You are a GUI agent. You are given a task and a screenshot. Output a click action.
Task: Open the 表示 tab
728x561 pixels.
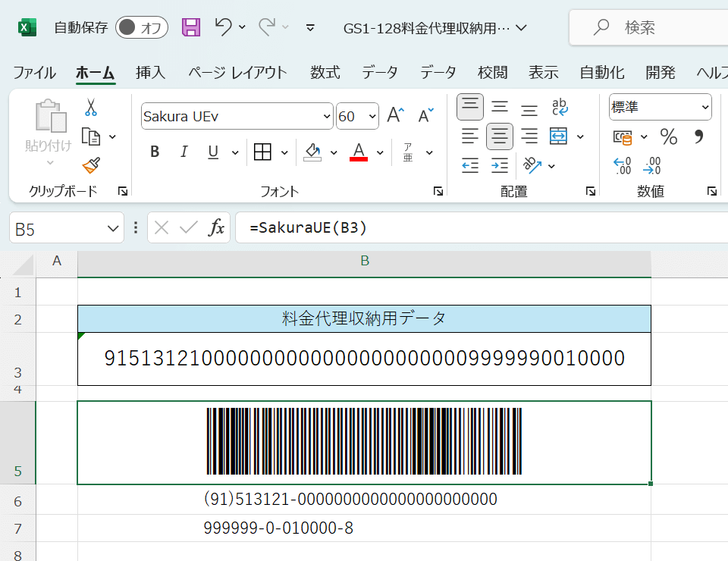click(543, 72)
